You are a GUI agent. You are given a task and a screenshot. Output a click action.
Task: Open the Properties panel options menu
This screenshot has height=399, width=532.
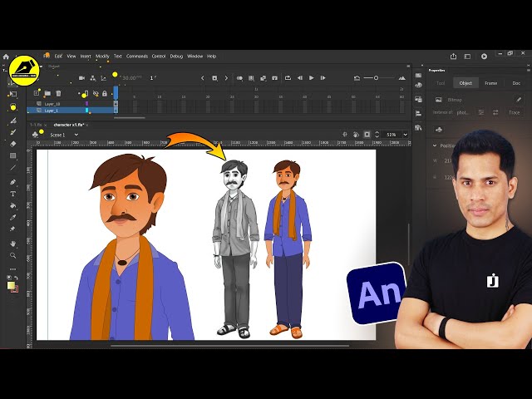click(x=529, y=70)
